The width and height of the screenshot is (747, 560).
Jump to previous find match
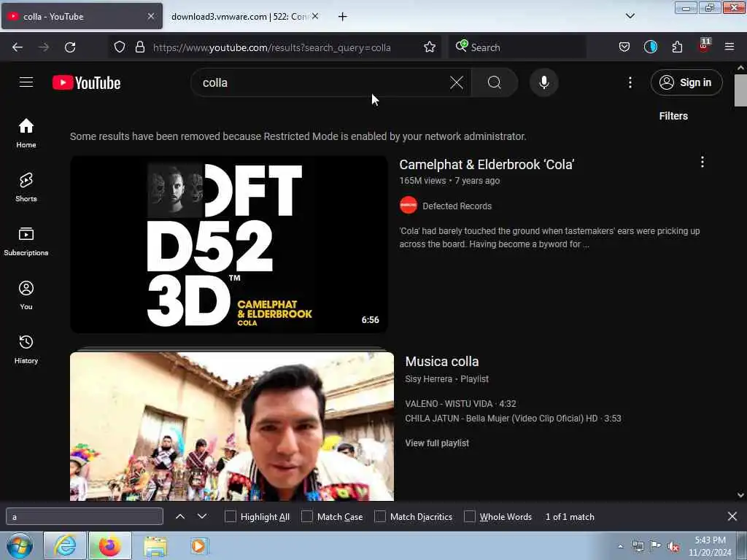pyautogui.click(x=180, y=516)
